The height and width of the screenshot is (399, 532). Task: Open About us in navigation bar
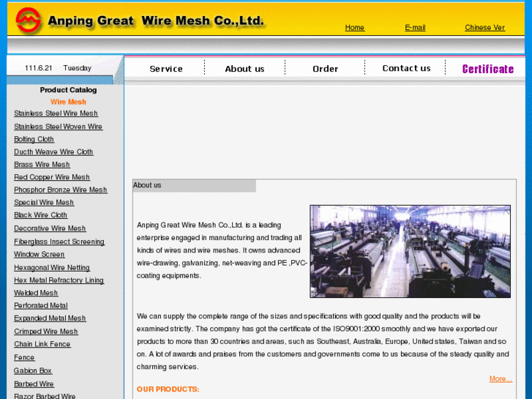[244, 69]
